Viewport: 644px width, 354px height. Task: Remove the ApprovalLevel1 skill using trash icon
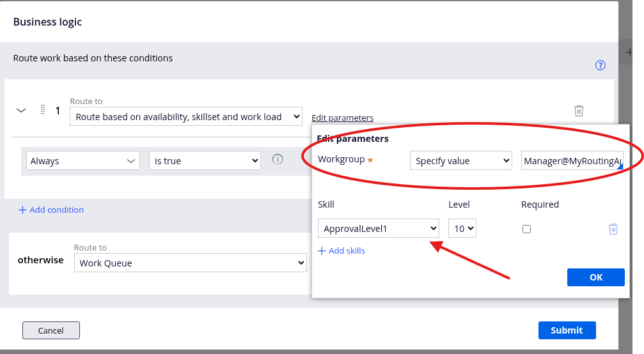[x=613, y=229]
